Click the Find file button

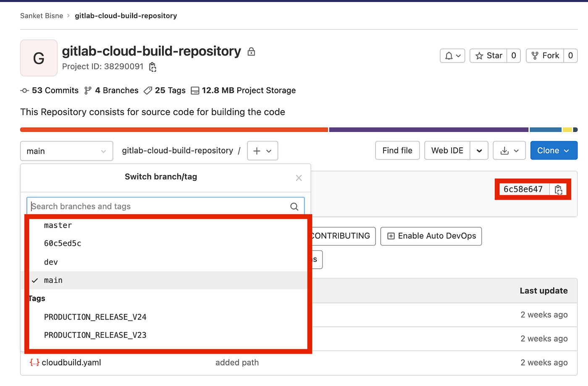(x=397, y=150)
